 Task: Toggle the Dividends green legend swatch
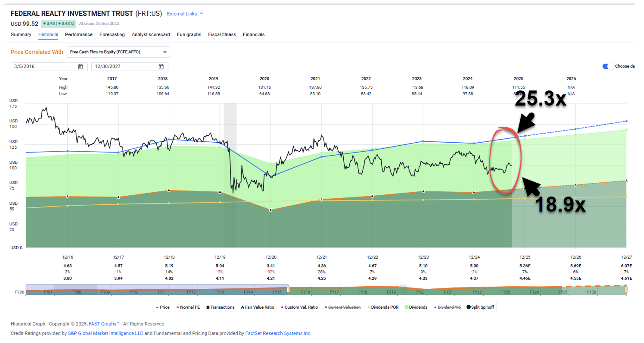[407, 307]
